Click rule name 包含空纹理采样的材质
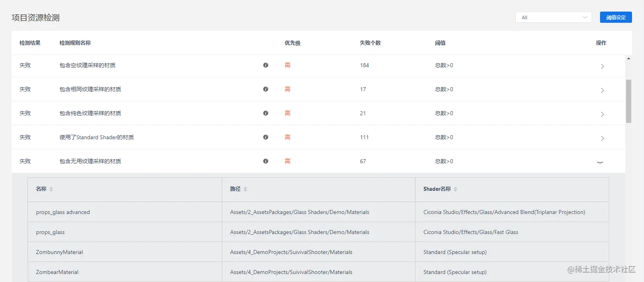This screenshot has height=282, width=644. [x=87, y=65]
